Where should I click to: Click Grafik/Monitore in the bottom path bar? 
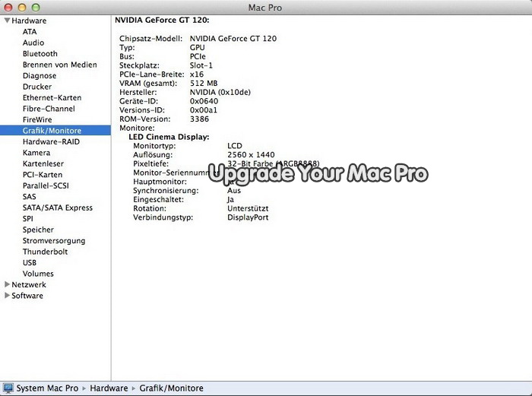(171, 388)
